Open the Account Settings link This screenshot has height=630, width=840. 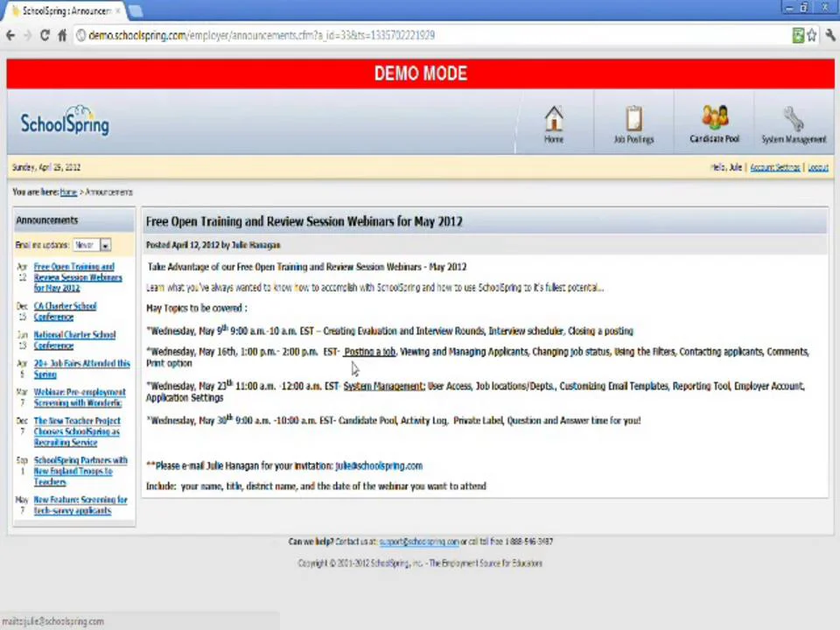click(774, 167)
